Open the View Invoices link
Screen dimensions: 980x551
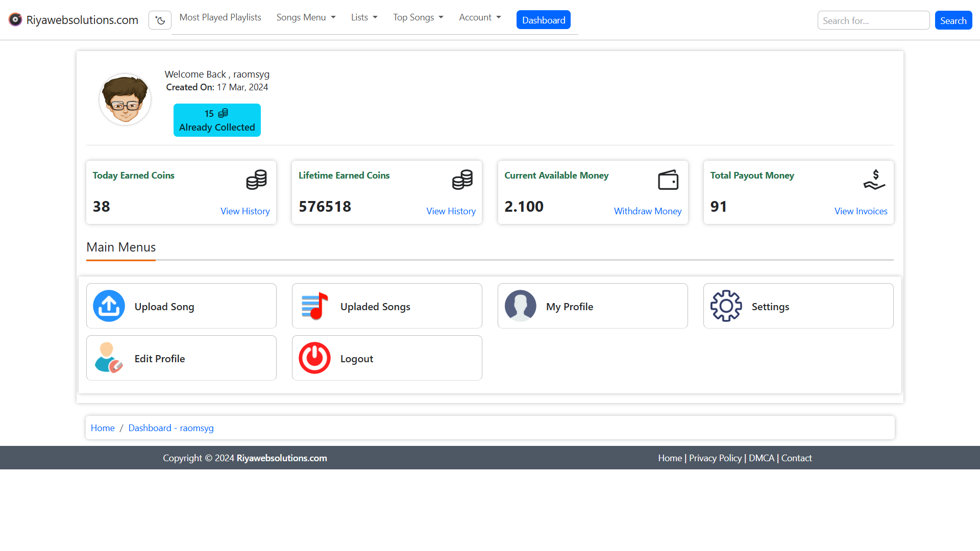tap(861, 211)
